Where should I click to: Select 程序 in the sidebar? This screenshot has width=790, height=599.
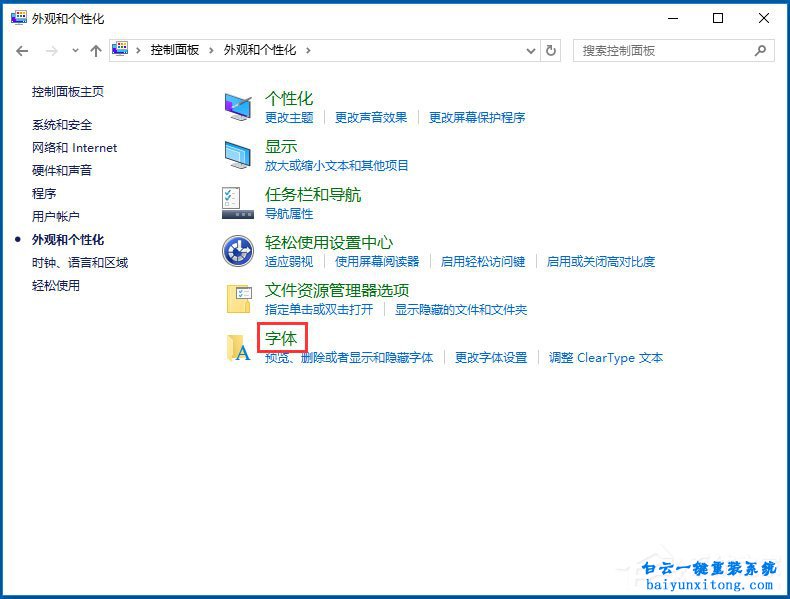[x=44, y=193]
